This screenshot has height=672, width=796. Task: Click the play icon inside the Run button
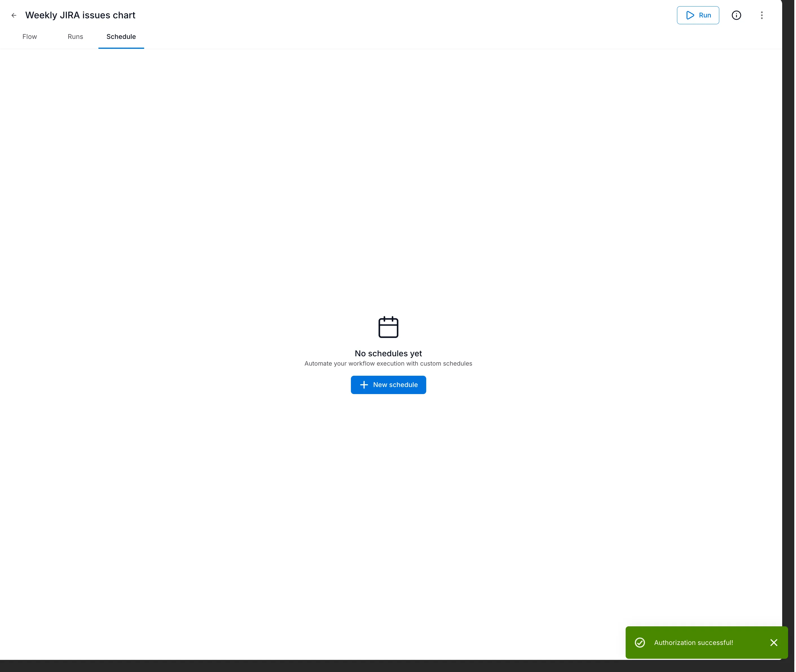pos(689,15)
